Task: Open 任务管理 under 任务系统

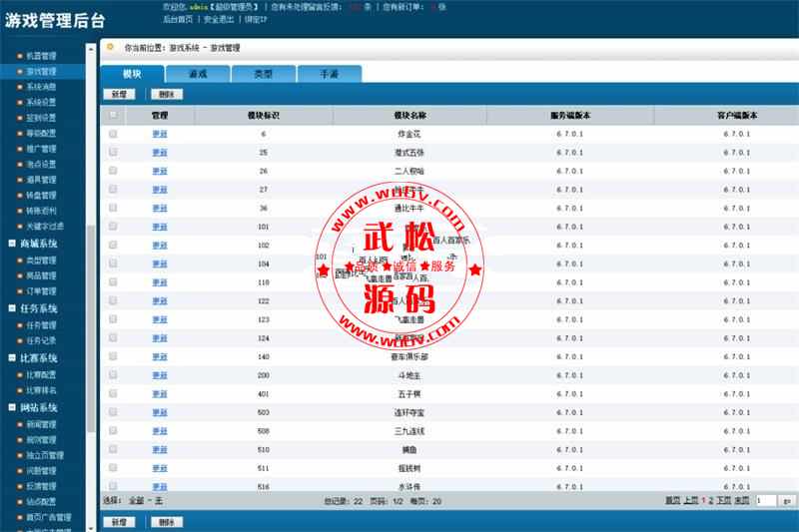Action: coord(41,325)
